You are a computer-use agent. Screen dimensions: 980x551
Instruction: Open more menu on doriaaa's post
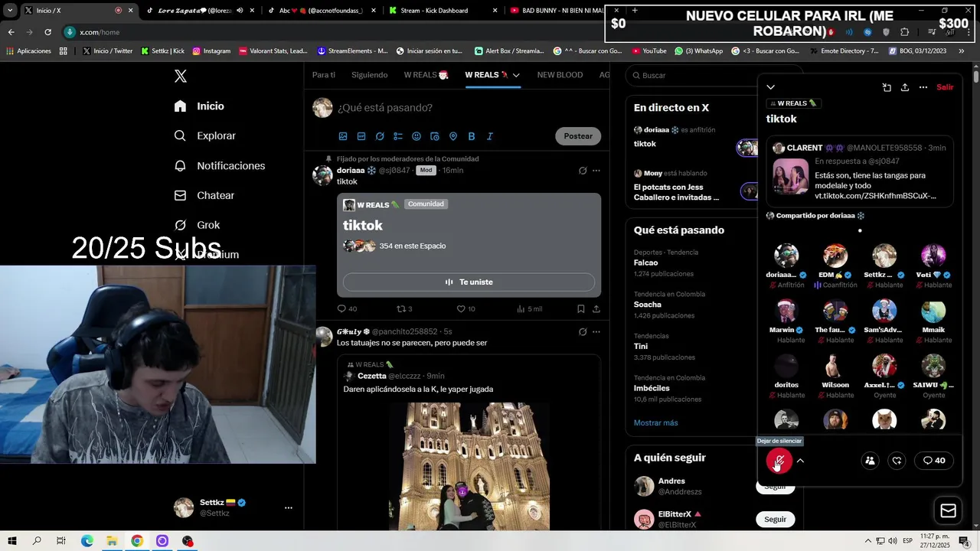tap(596, 171)
